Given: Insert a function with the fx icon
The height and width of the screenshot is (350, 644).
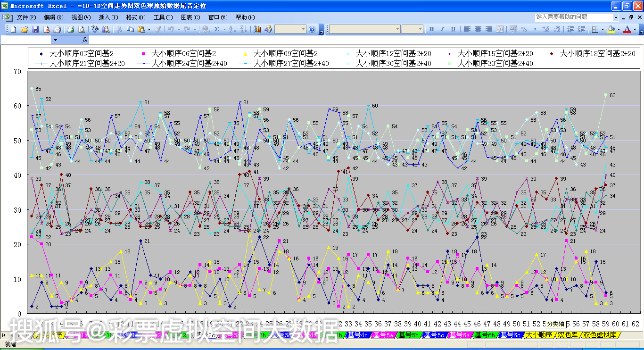Looking at the screenshot, I should click(x=84, y=40).
